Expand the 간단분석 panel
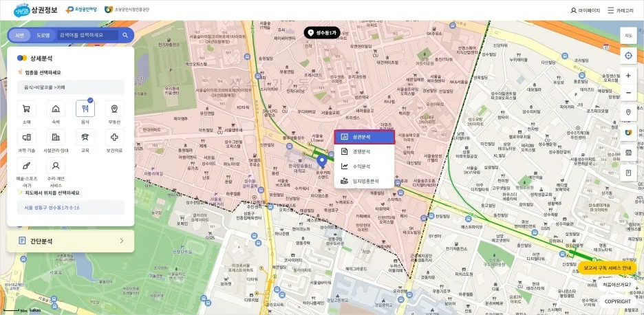 click(x=71, y=241)
